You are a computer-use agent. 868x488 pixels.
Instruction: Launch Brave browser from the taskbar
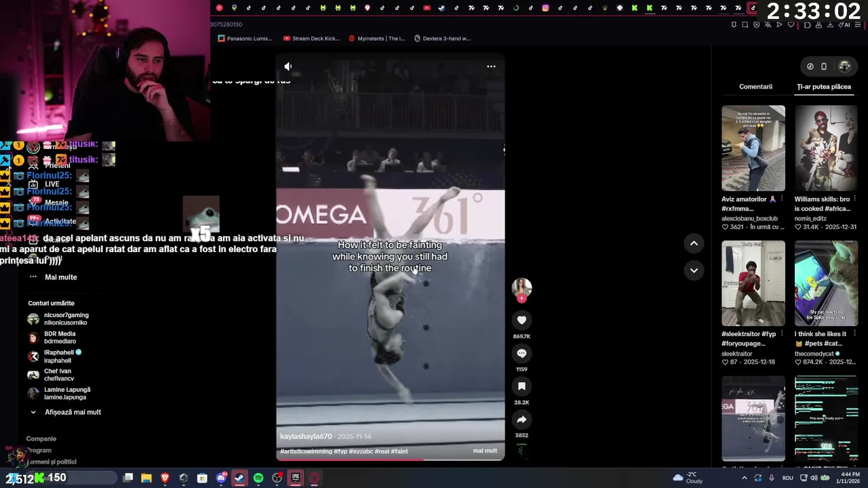tap(165, 478)
